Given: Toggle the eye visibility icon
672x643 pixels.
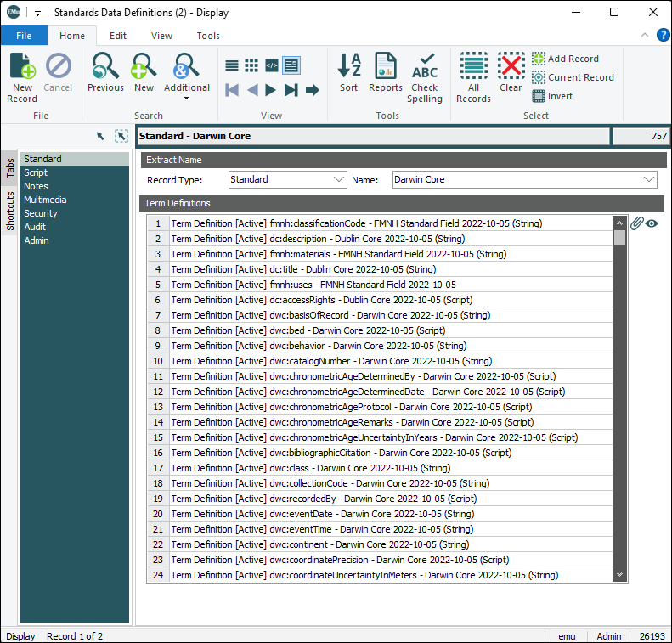Looking at the screenshot, I should [652, 223].
